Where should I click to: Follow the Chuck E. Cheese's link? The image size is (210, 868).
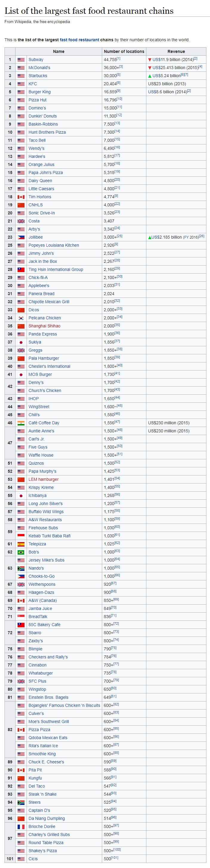[46, 762]
